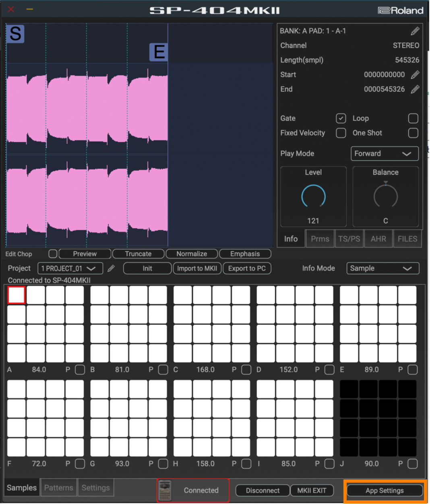Open the Info Mode Sample dropdown
Screen dimensions: 430x504
382,269
